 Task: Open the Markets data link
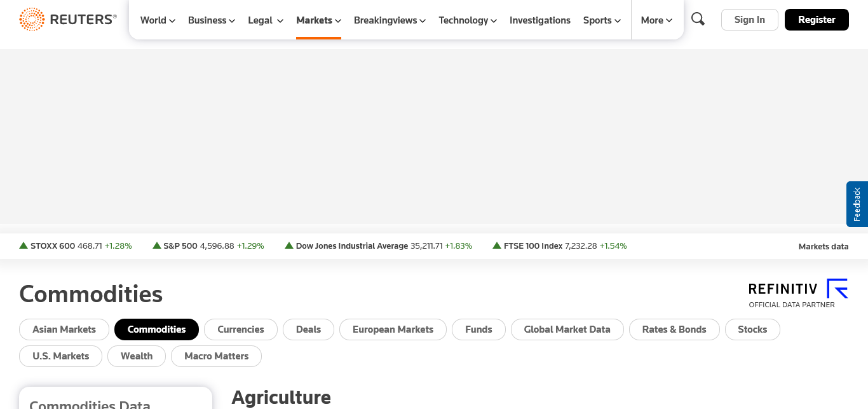pyautogui.click(x=823, y=247)
